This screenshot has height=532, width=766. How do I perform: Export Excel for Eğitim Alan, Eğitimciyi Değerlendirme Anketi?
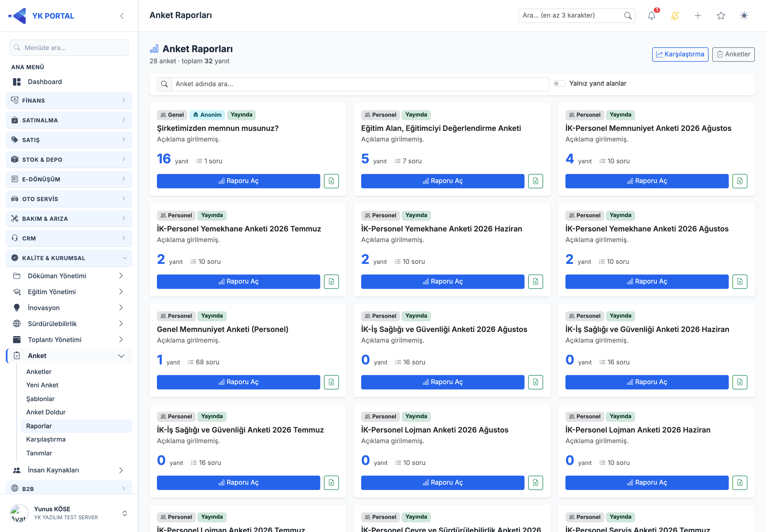(x=535, y=181)
